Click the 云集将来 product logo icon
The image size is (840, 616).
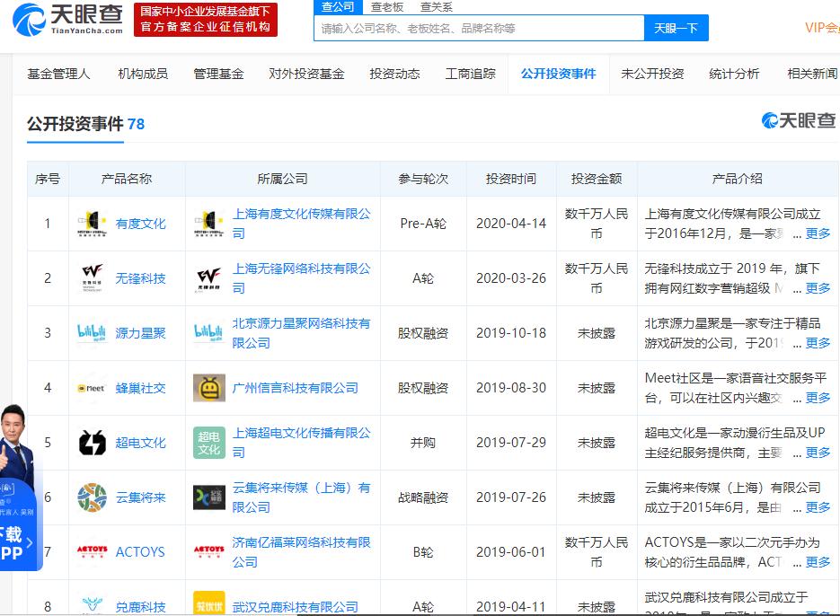click(x=92, y=497)
